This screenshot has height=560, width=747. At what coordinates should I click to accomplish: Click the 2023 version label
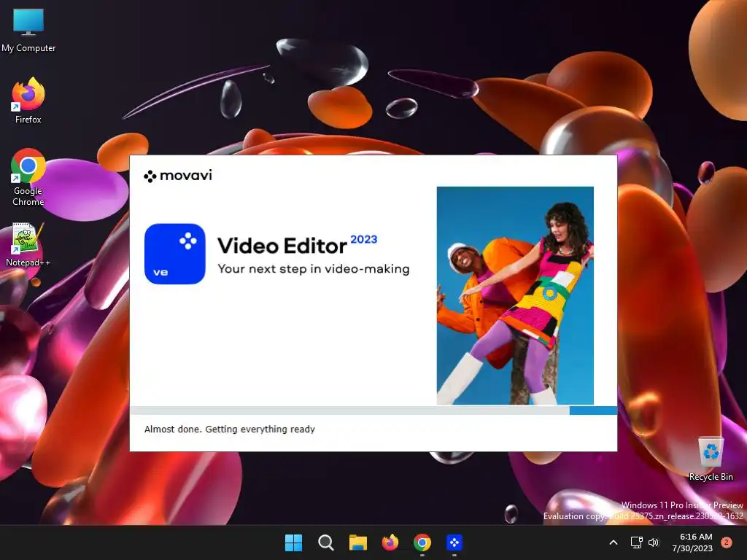[x=364, y=239]
